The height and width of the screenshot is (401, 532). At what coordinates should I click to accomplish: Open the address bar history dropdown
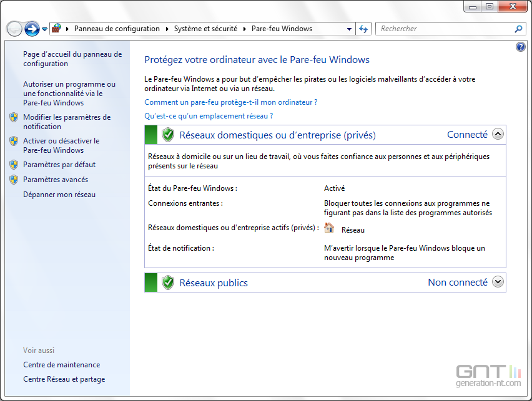pyautogui.click(x=349, y=29)
